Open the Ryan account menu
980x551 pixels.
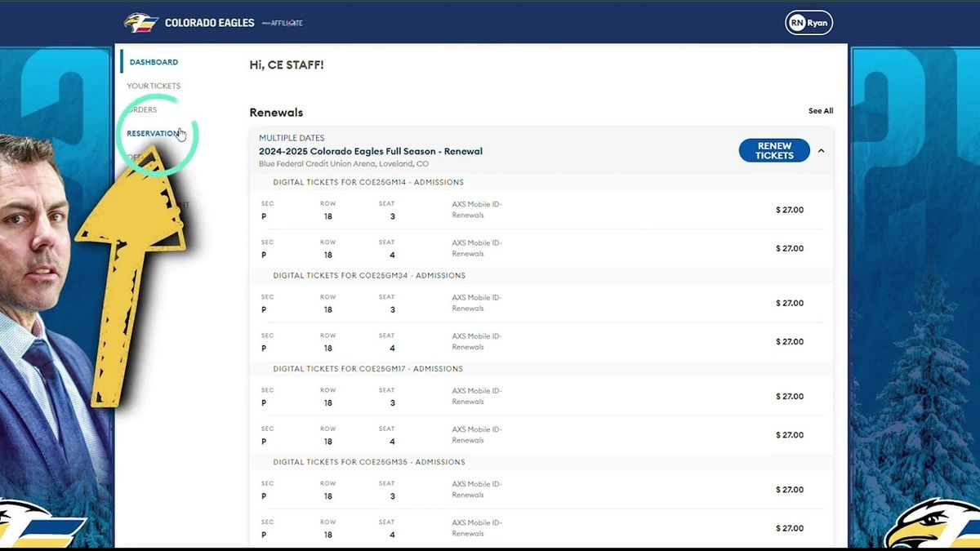tap(817, 23)
